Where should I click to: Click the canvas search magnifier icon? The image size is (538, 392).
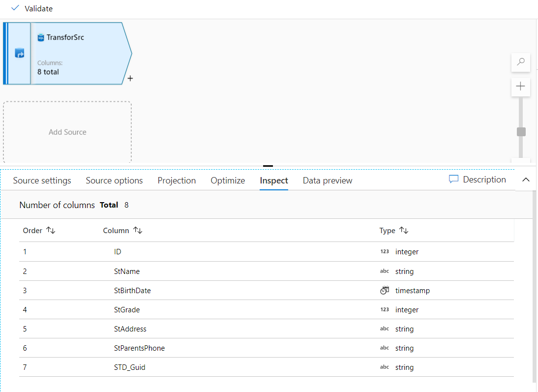[521, 62]
